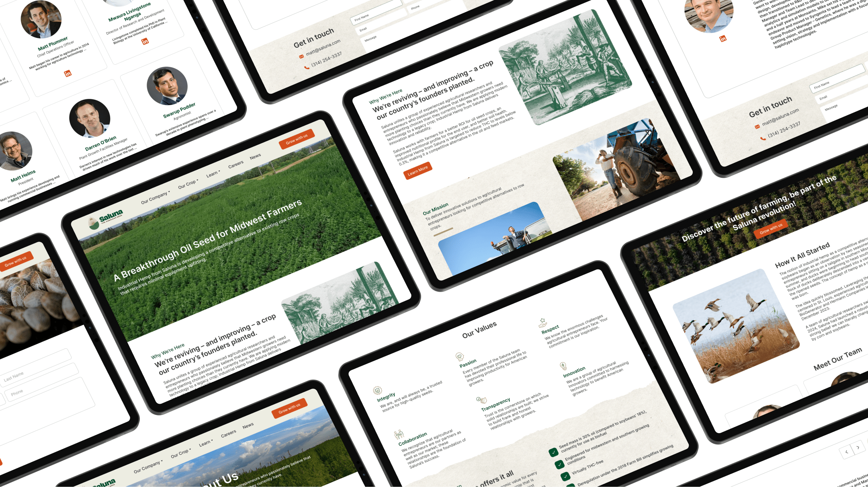Click the Collaboration people icon
The width and height of the screenshot is (868, 487).
pos(398,434)
